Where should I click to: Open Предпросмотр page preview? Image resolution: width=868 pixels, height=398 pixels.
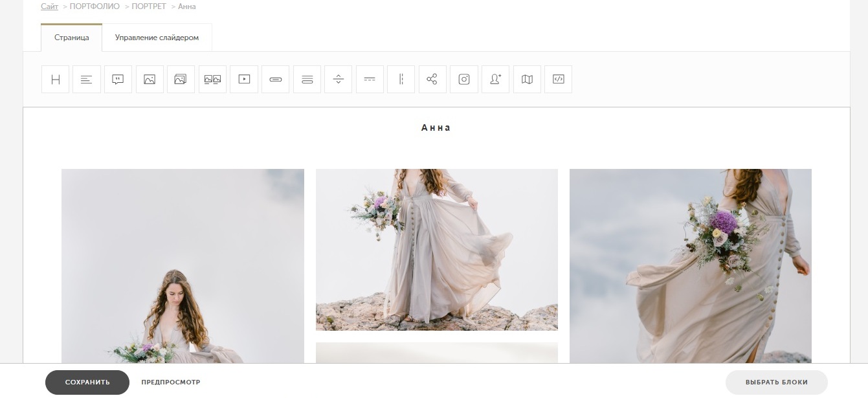(171, 382)
